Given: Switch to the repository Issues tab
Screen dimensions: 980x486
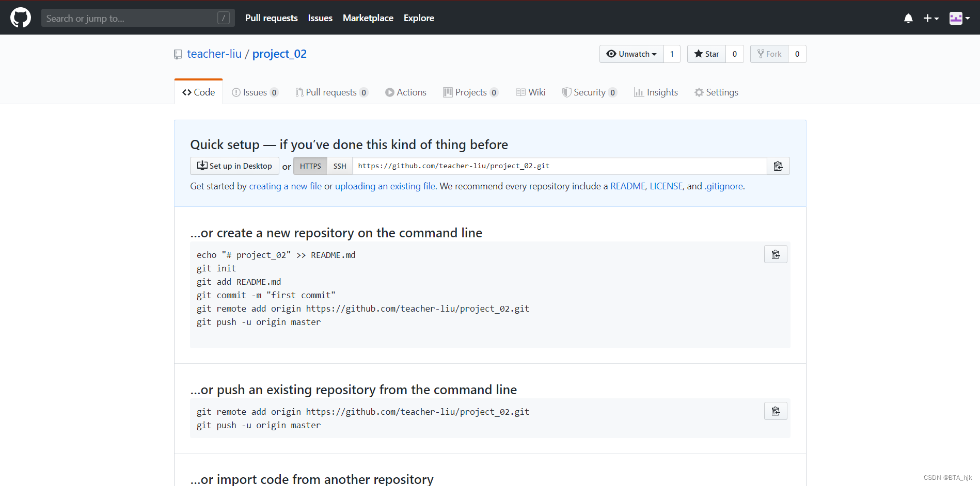Looking at the screenshot, I should coord(255,92).
